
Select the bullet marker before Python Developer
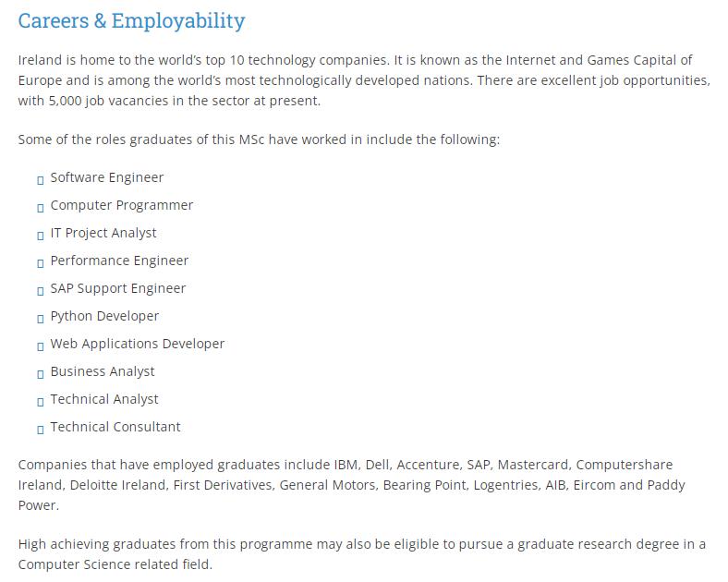coord(41,318)
